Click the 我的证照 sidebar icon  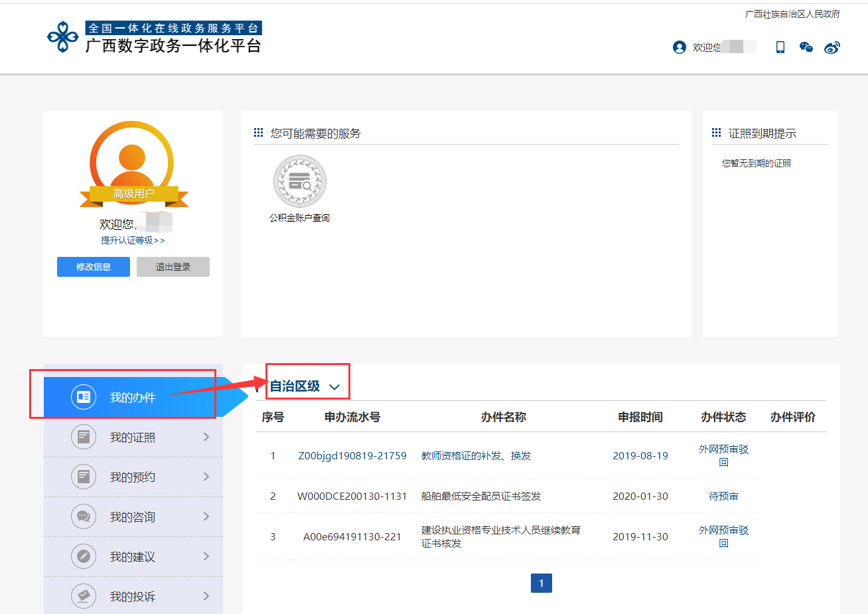(x=84, y=437)
